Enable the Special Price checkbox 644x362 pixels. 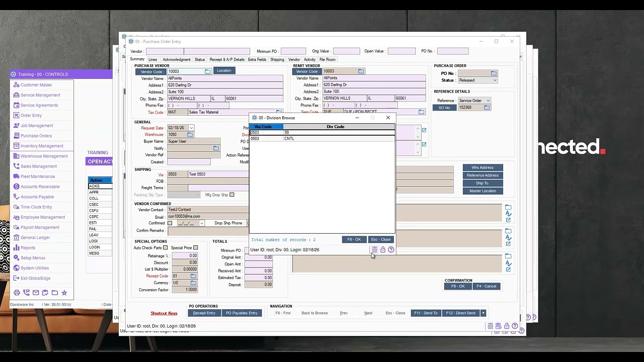[196, 248]
